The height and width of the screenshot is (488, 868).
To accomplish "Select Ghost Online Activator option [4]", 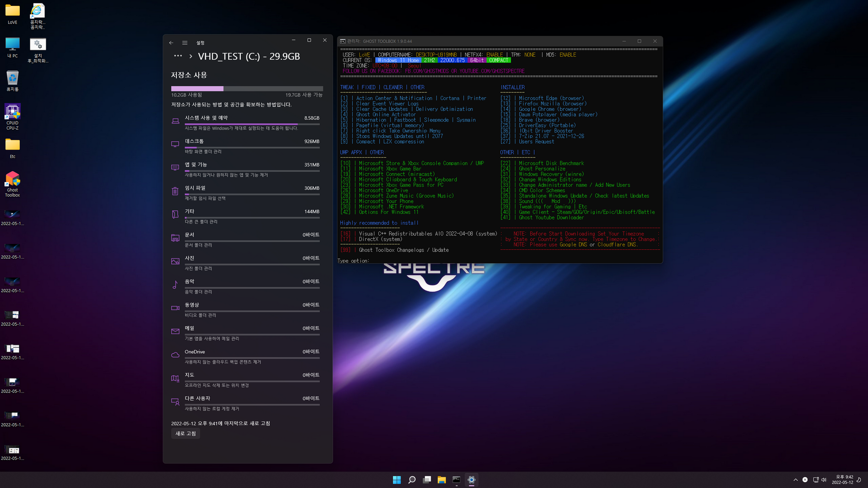I will point(378,114).
